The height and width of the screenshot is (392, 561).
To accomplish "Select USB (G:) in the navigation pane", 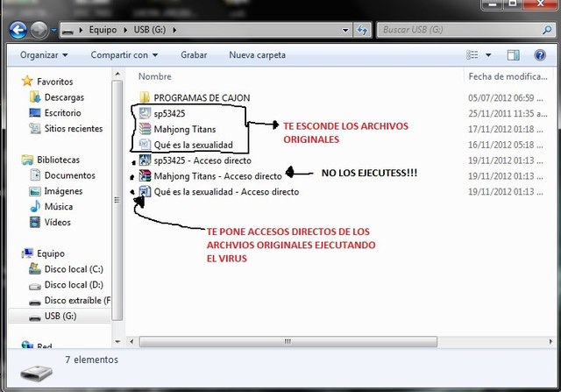I will pyautogui.click(x=60, y=316).
